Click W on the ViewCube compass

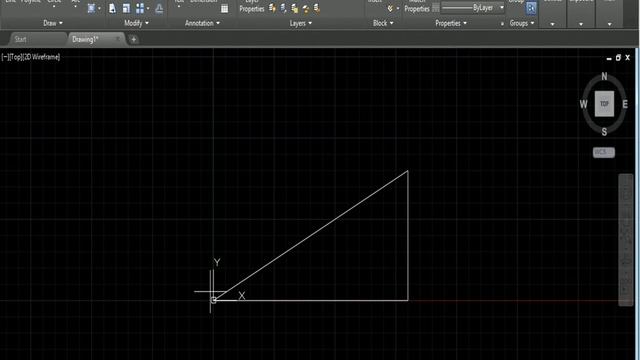tap(584, 104)
